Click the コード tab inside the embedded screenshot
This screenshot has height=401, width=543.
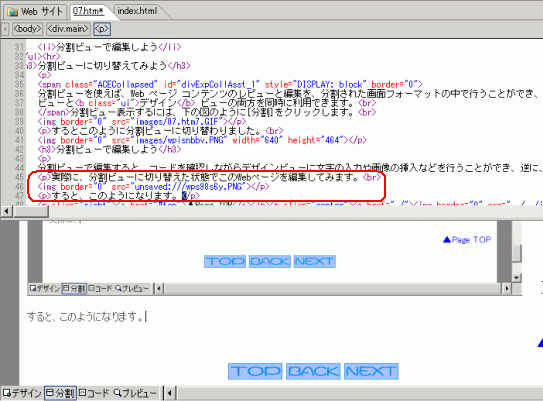100,288
